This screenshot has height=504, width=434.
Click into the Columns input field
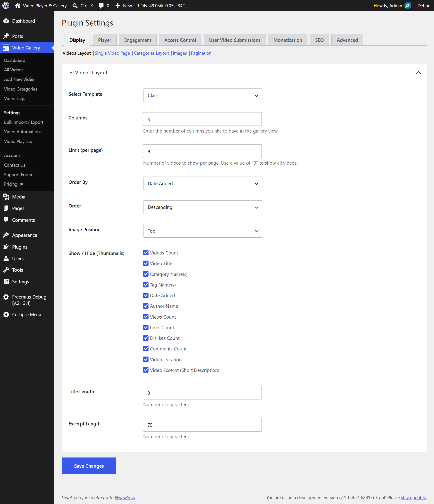click(202, 119)
